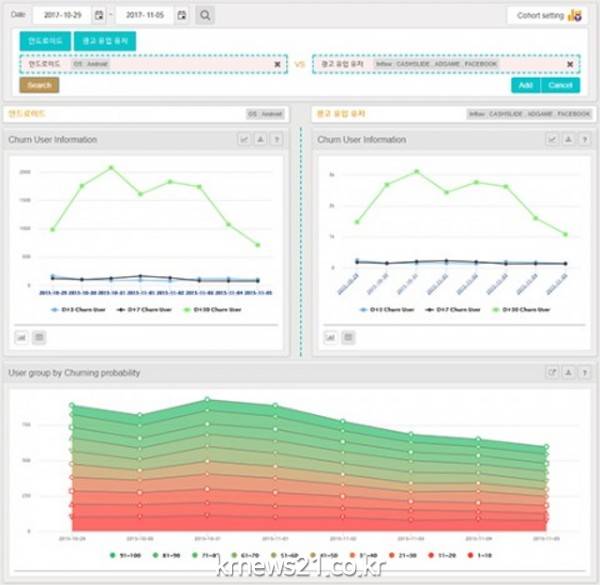Select the second teal cohort tab
Image resolution: width=600 pixels, height=585 pixels.
pos(105,41)
